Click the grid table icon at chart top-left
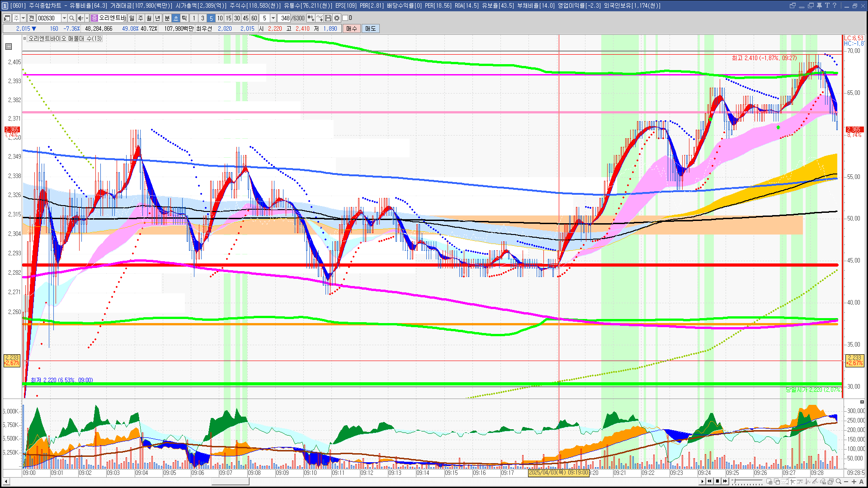 [9, 47]
